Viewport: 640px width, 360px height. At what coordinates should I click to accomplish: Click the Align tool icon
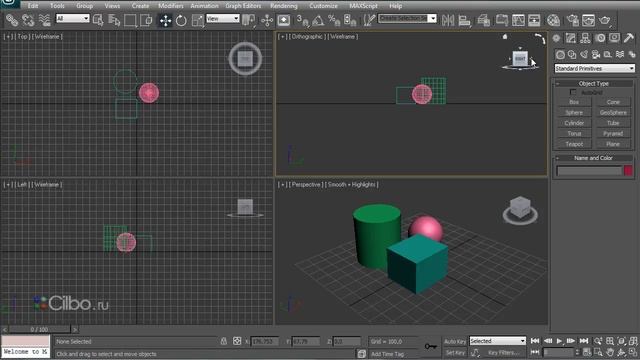[464, 20]
